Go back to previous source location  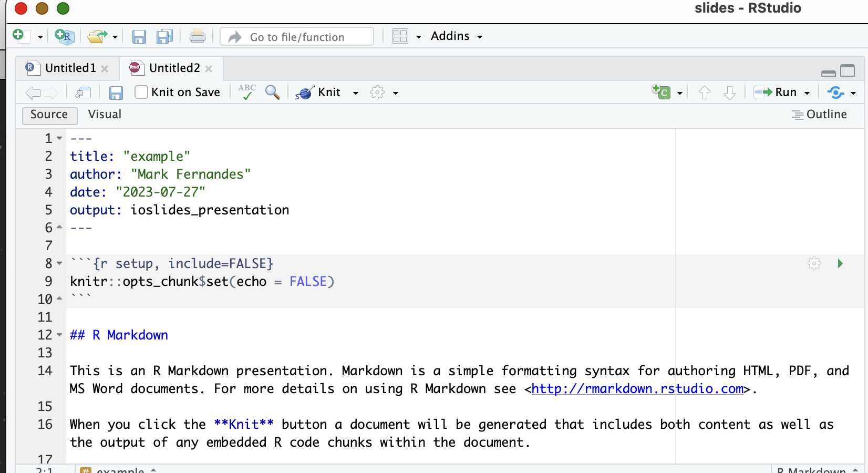[x=33, y=93]
